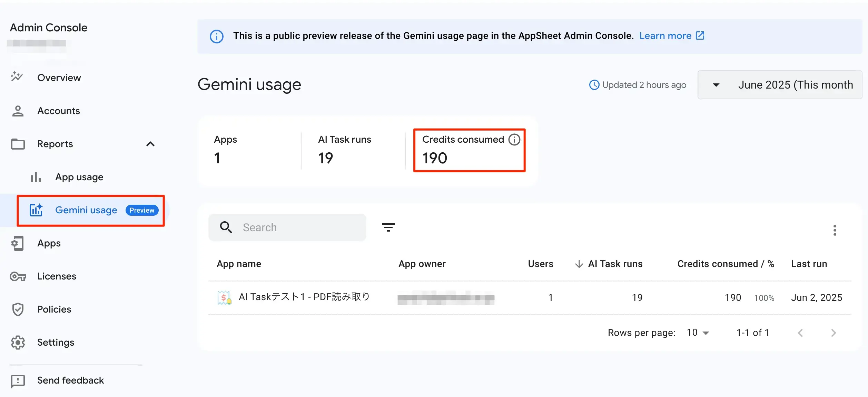
Task: Click the info icon in preview banner
Action: (217, 36)
